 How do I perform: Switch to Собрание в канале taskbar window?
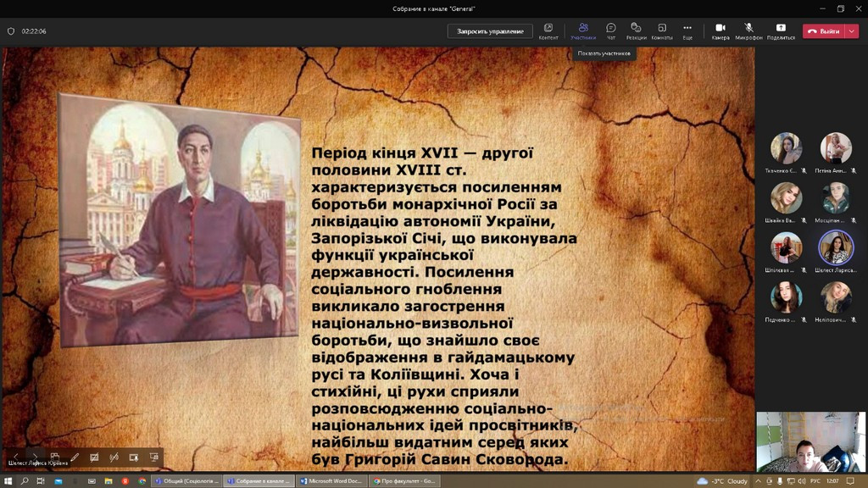click(x=259, y=481)
